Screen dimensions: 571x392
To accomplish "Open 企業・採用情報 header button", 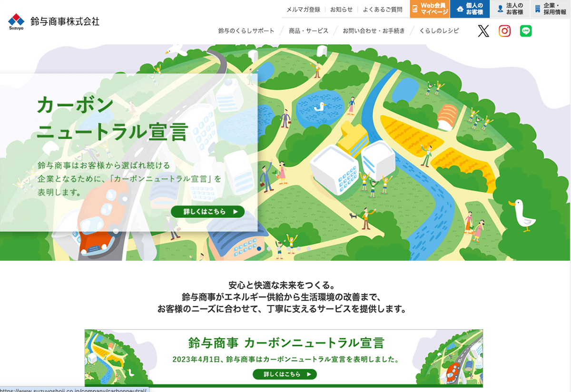I will point(551,9).
